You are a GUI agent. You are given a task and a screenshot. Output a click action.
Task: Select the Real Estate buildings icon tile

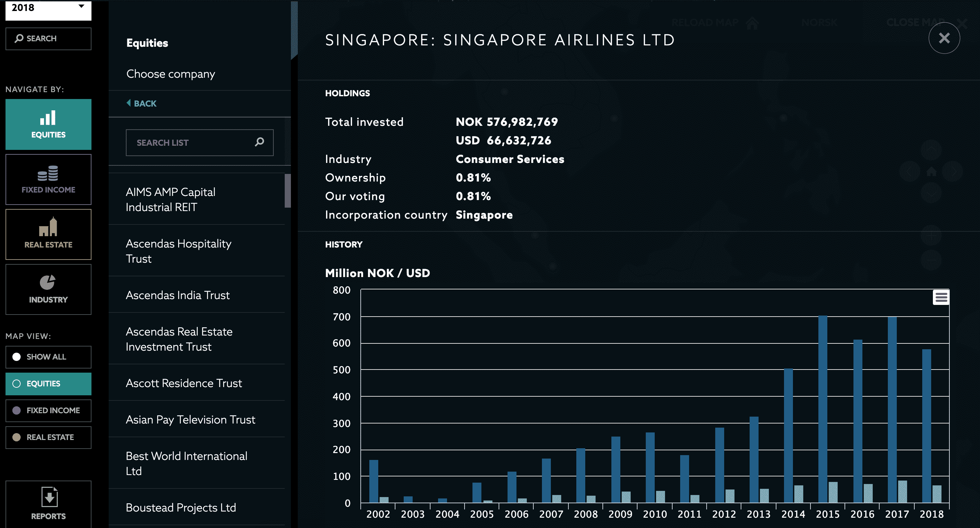(x=48, y=234)
